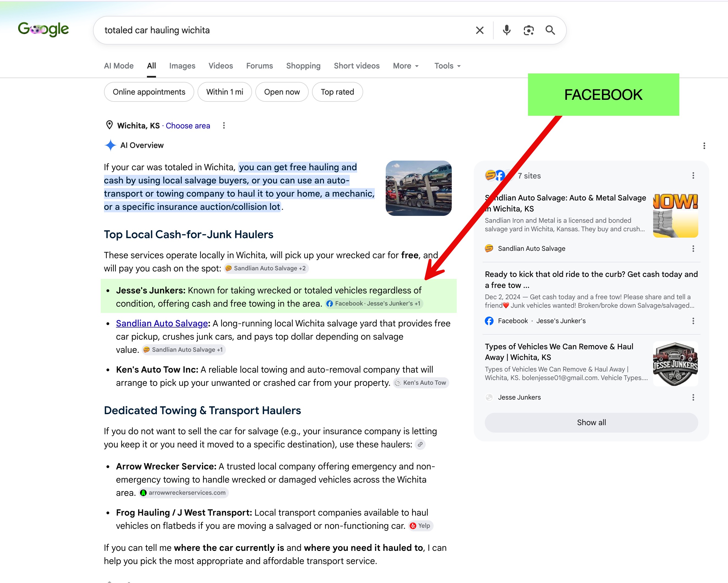The image size is (728, 583).
Task: Expand the More dropdown
Action: tap(406, 66)
